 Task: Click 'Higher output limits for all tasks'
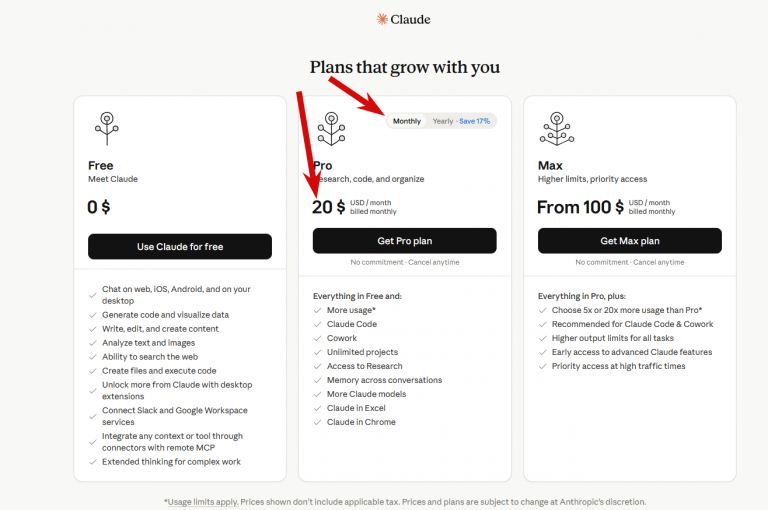pyautogui.click(x=613, y=338)
